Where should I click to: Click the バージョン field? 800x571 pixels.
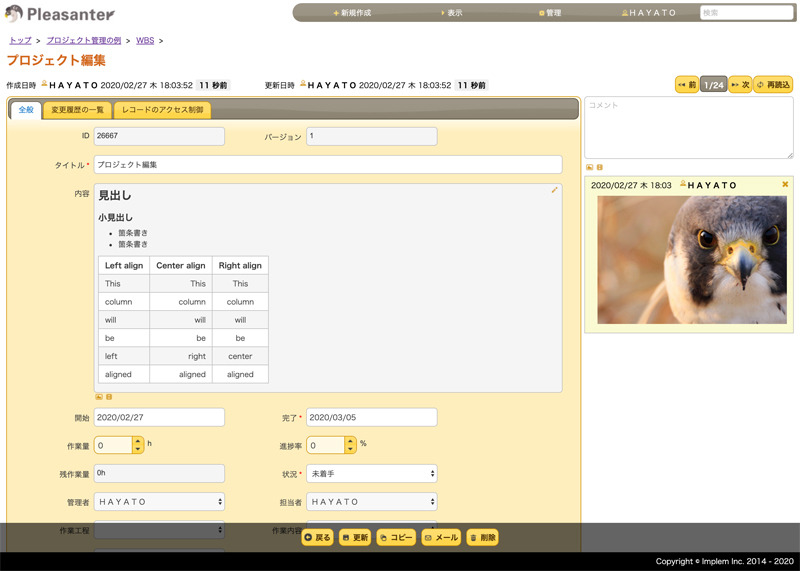(x=371, y=136)
